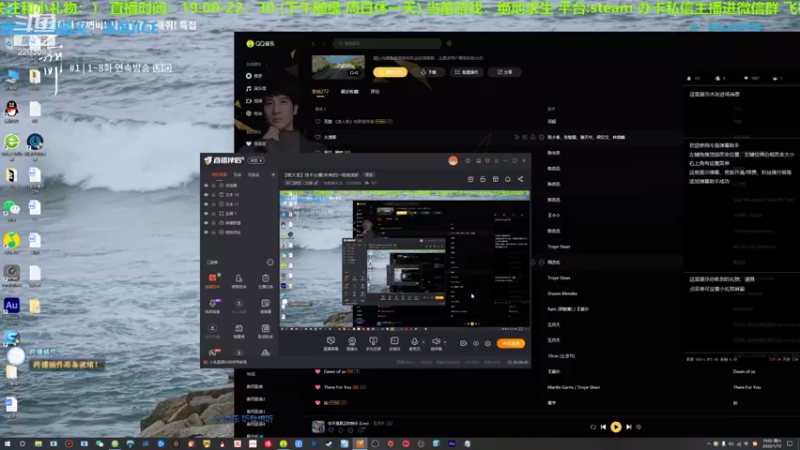The width and height of the screenshot is (800, 450).
Task: Unlike Dawn of us with heart icon
Action: (318, 371)
